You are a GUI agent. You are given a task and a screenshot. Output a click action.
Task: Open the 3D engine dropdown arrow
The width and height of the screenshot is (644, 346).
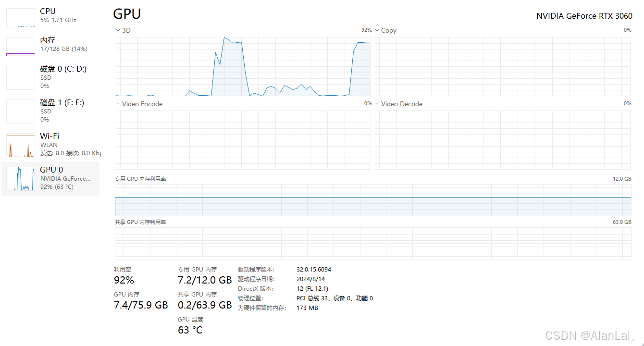coord(118,30)
